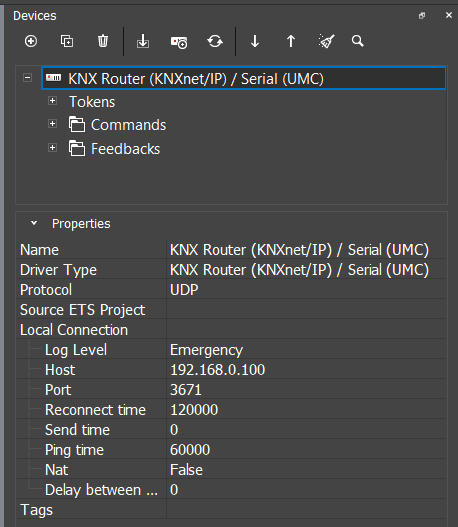The image size is (458, 527).
Task: Click the Move Down arrow icon
Action: click(255, 41)
